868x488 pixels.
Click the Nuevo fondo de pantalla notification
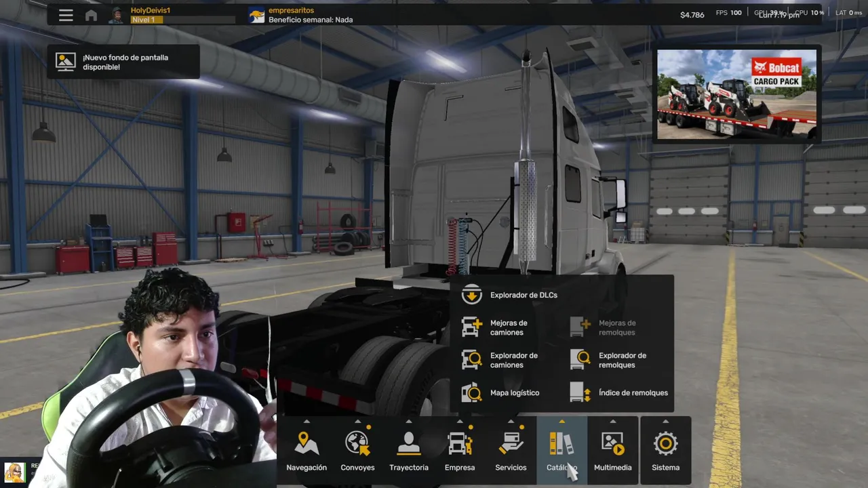pyautogui.click(x=123, y=62)
